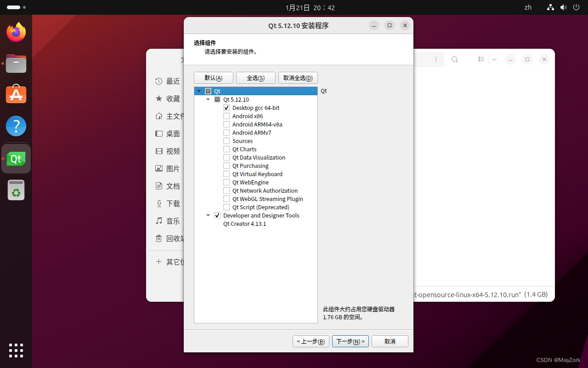
Task: Check Android ARM64-v8a component
Action: click(x=226, y=125)
